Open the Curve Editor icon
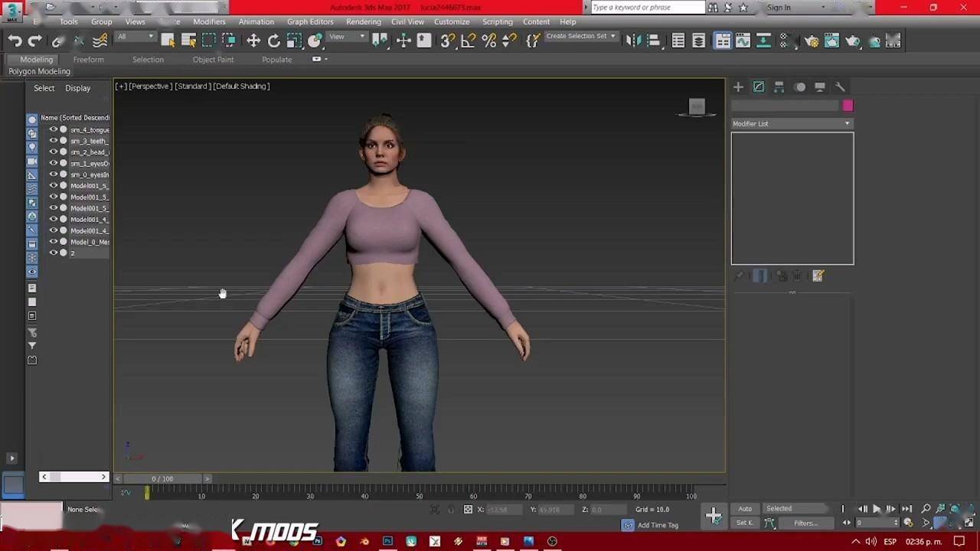The height and width of the screenshot is (551, 980). 743,41
